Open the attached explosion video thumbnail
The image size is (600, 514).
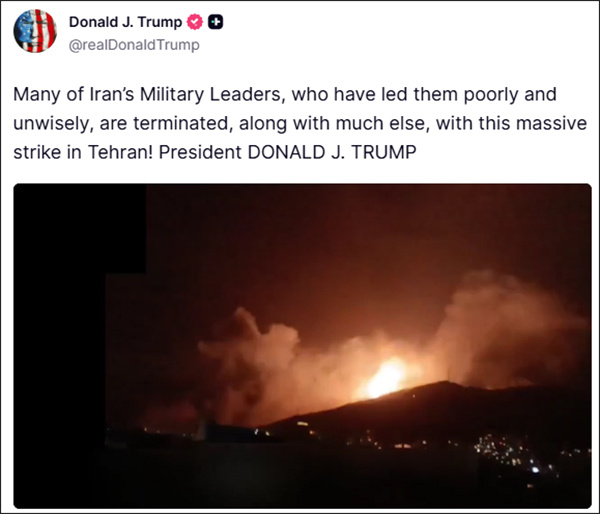(302, 346)
